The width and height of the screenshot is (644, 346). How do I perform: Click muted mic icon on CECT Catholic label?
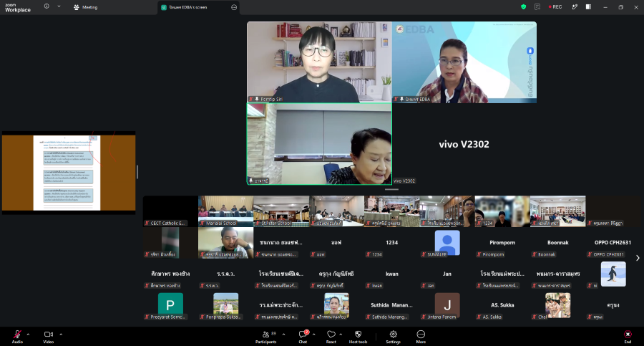tap(147, 224)
